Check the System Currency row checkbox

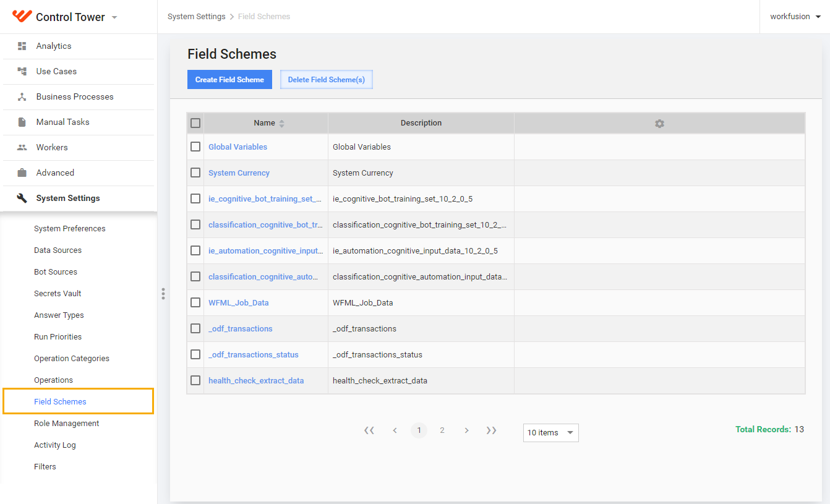tap(195, 173)
